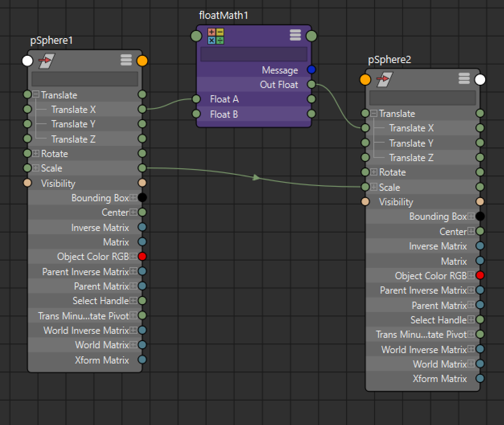Click floatMath1 Message blue output port

311,69
